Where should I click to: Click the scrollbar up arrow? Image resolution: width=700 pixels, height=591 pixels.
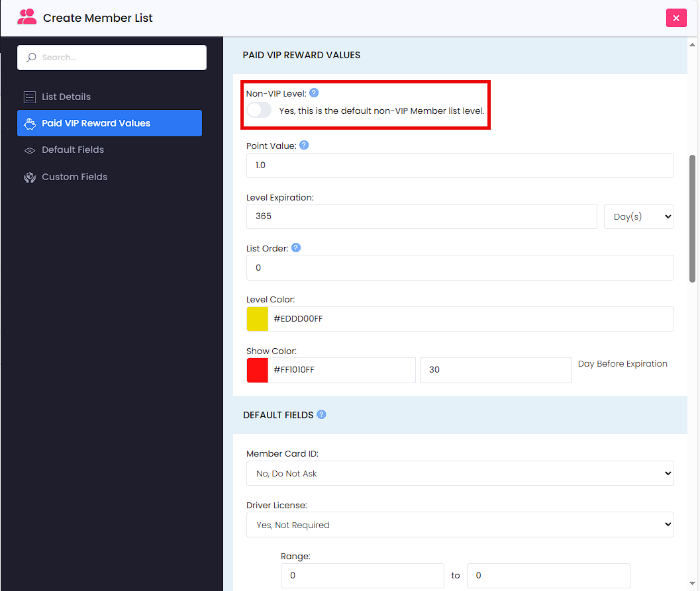click(x=693, y=44)
